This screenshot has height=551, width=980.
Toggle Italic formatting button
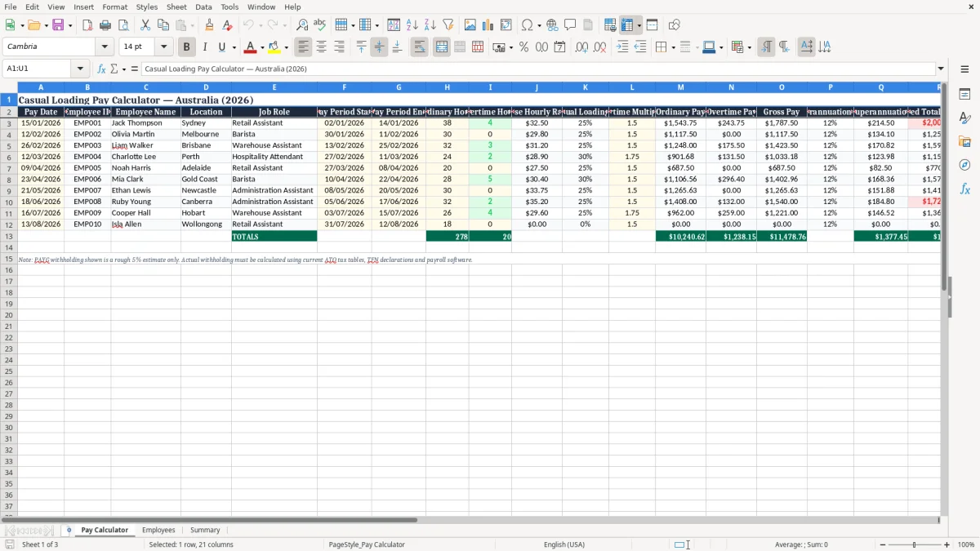205,47
